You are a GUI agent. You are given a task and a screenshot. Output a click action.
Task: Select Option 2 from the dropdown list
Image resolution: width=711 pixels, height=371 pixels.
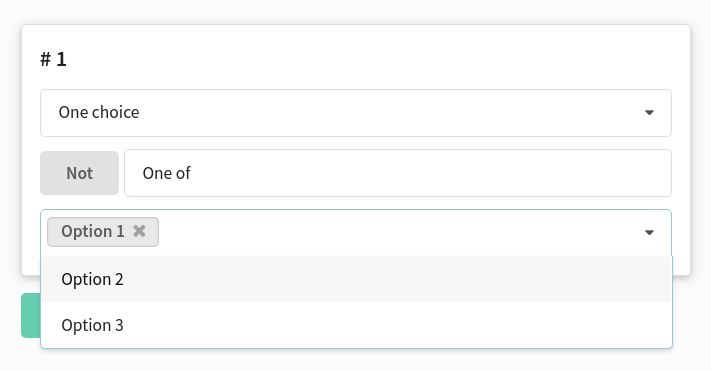tap(356, 279)
